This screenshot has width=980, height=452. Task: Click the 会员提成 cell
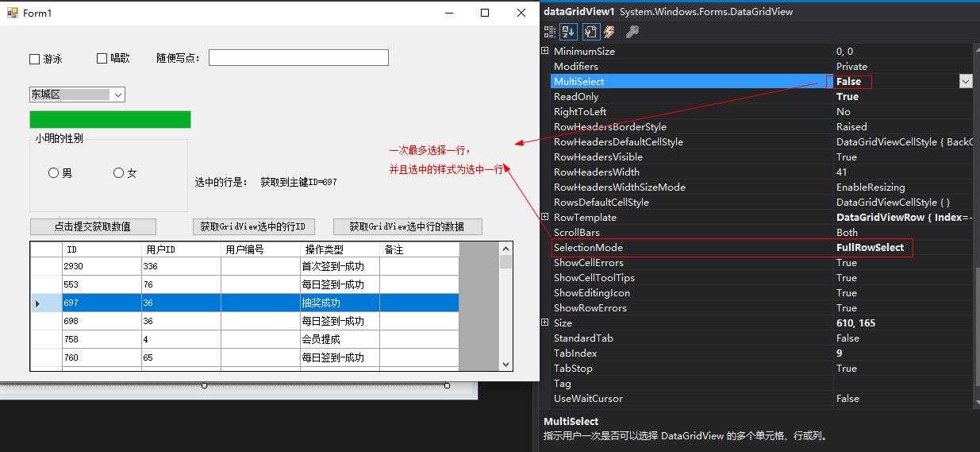click(340, 339)
